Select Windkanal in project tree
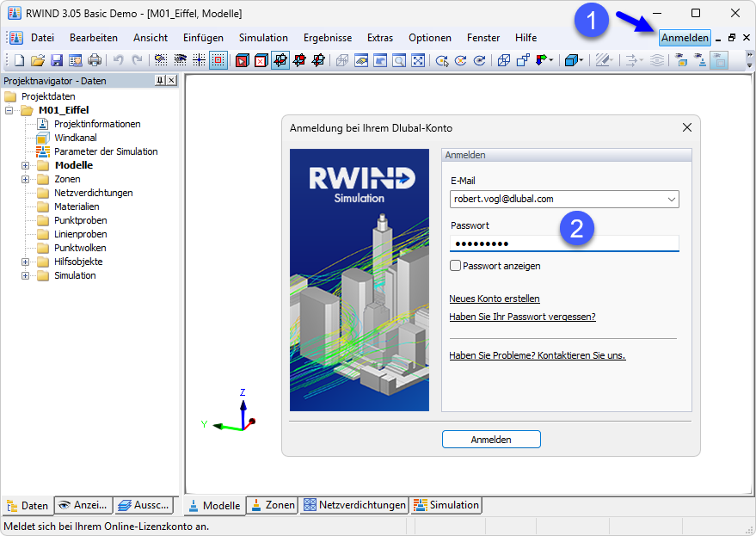Image resolution: width=756 pixels, height=536 pixels. (x=75, y=138)
